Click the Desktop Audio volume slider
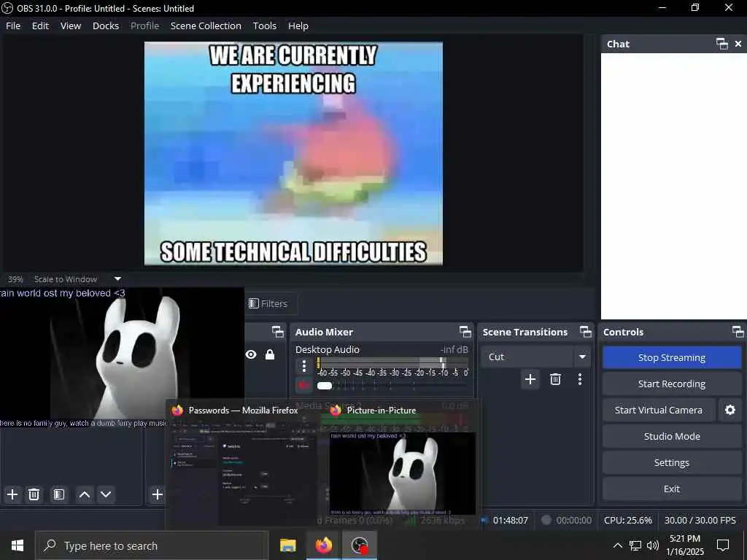747x560 pixels. click(x=392, y=385)
